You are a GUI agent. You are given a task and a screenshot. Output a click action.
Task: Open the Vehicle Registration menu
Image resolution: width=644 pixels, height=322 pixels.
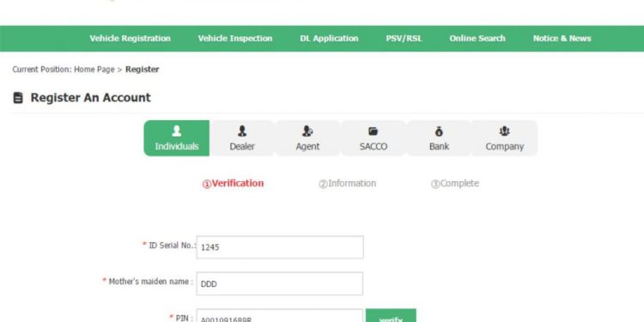pos(130,38)
